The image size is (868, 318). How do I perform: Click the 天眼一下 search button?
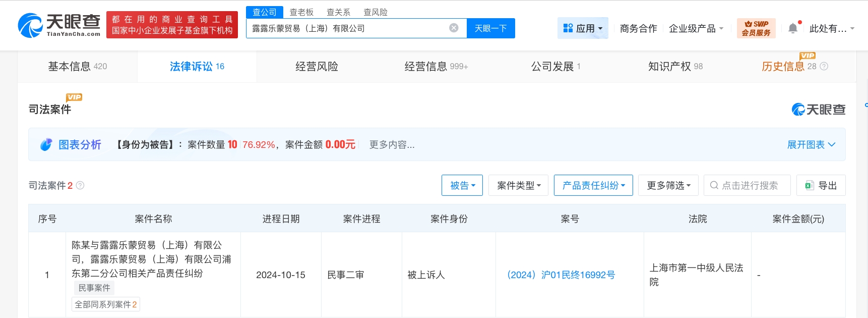[490, 28]
